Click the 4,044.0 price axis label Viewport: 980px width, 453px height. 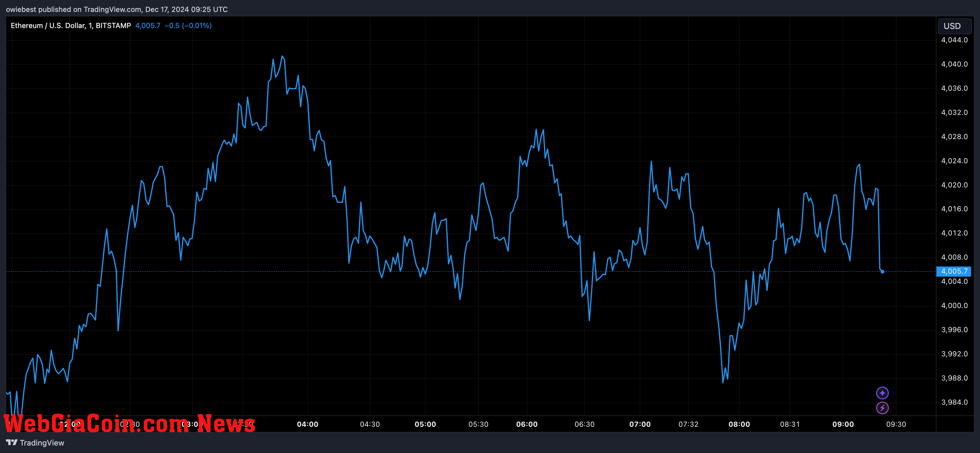954,40
